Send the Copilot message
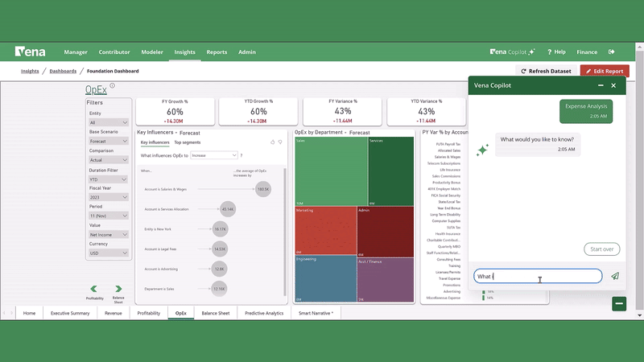The image size is (644, 362). pyautogui.click(x=615, y=276)
